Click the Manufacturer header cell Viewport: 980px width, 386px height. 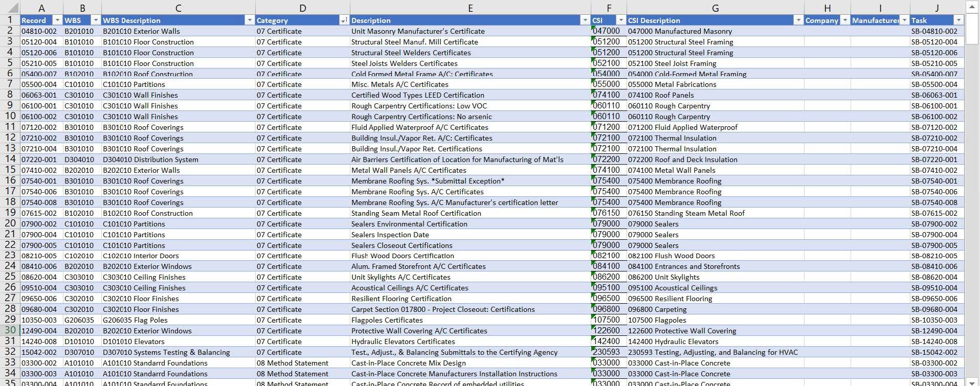tap(880, 20)
